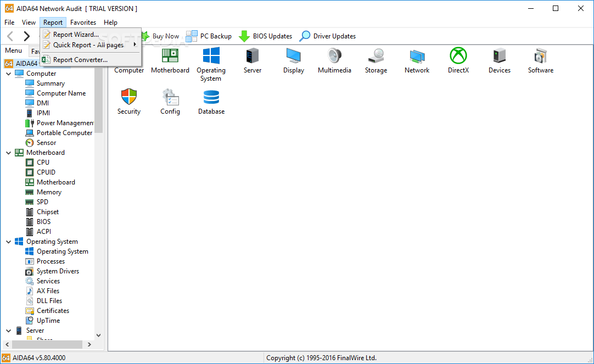Open the Display category icon
594x364 pixels.
click(x=294, y=60)
